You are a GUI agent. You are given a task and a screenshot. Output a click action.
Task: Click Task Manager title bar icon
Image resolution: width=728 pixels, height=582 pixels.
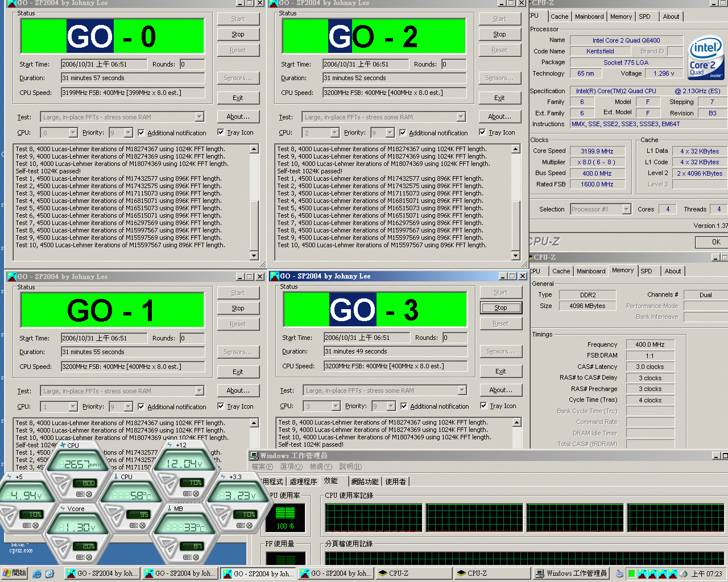254,455
